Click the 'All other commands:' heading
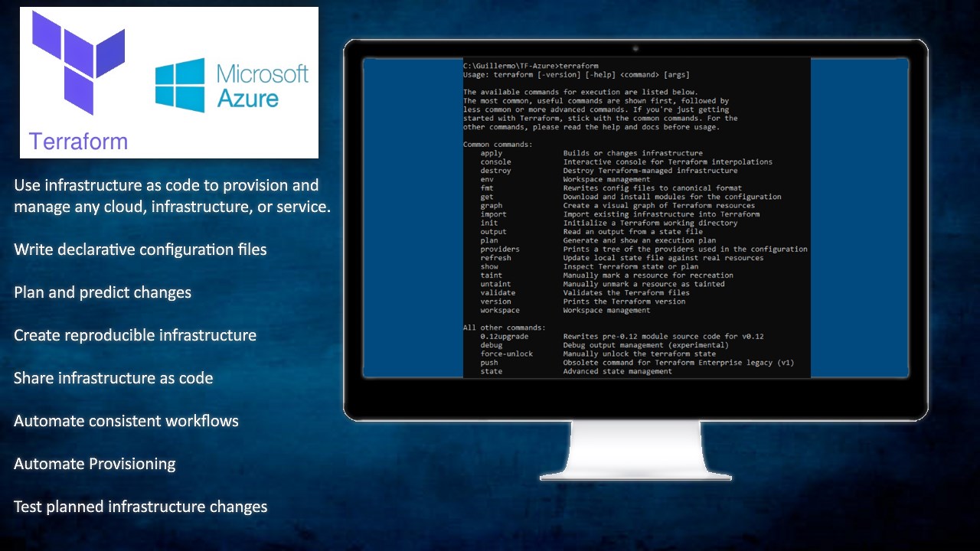 [x=505, y=328]
